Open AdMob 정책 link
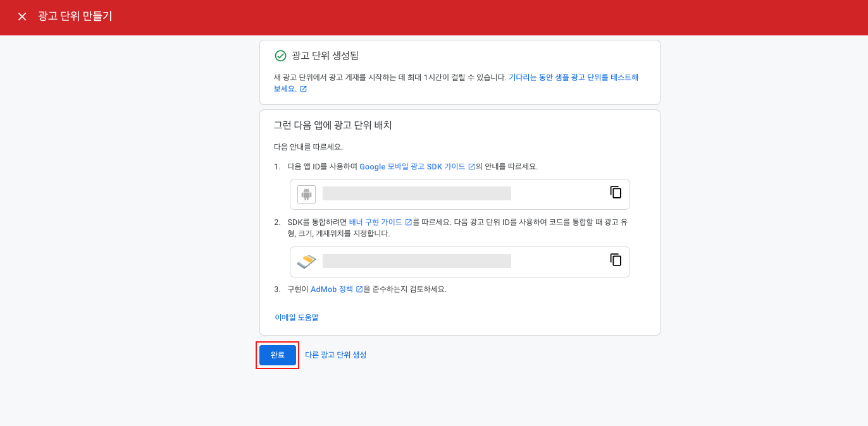The image size is (868, 426). click(337, 289)
